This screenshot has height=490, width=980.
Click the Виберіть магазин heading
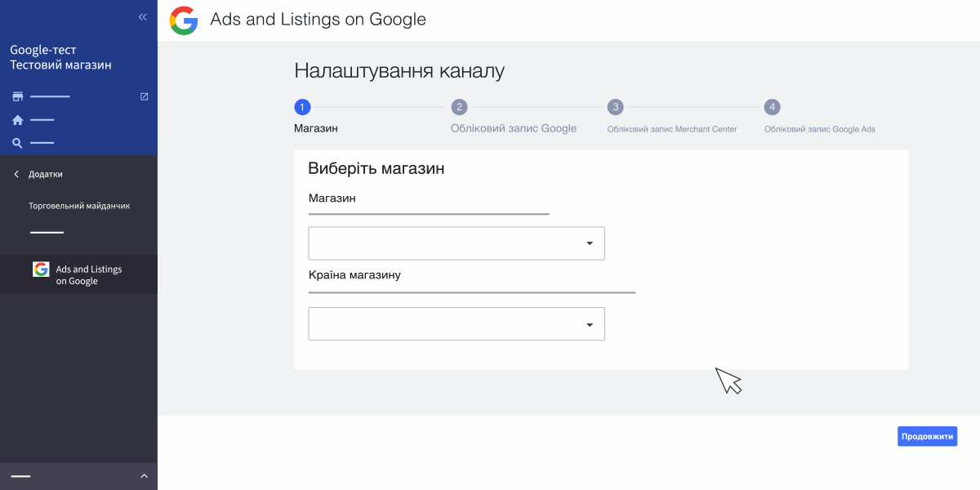(x=376, y=169)
